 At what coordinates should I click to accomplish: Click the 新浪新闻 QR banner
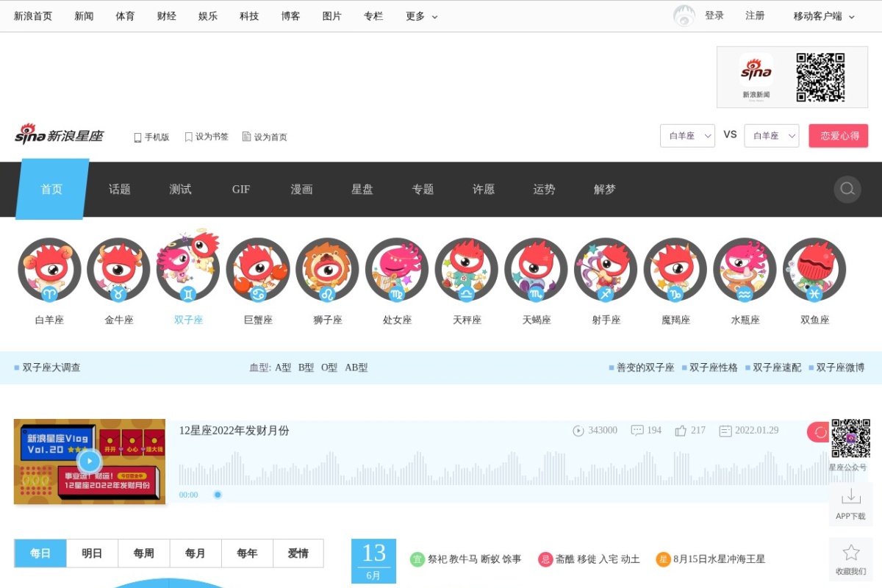pos(792,77)
